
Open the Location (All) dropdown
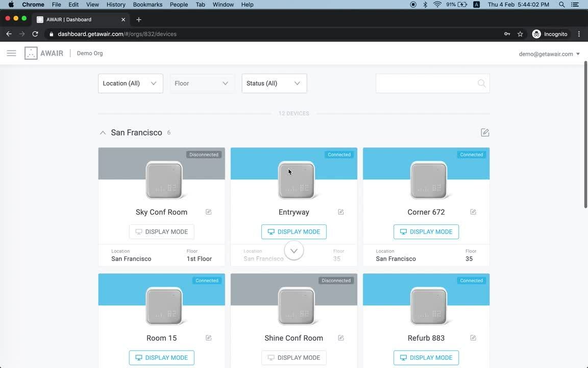(130, 83)
